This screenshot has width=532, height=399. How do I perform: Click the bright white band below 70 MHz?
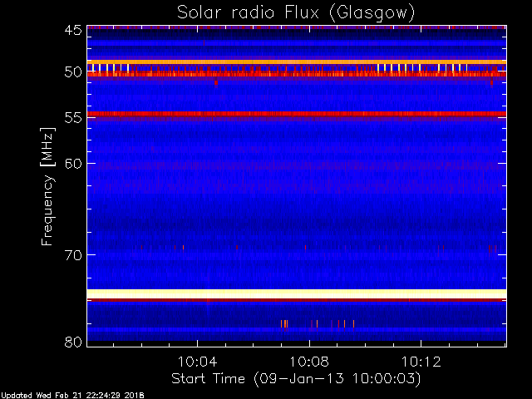297,293
